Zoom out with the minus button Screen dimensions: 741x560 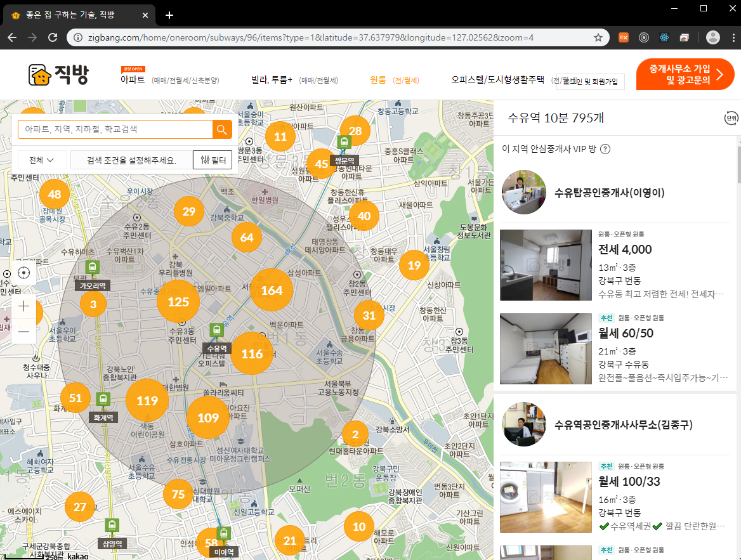tap(23, 331)
